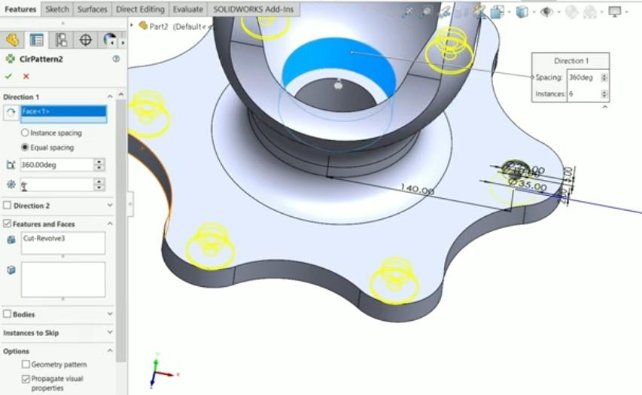Click the CirPattern2 help question icon
Image resolution: width=642 pixels, height=395 pixels.
[116, 59]
